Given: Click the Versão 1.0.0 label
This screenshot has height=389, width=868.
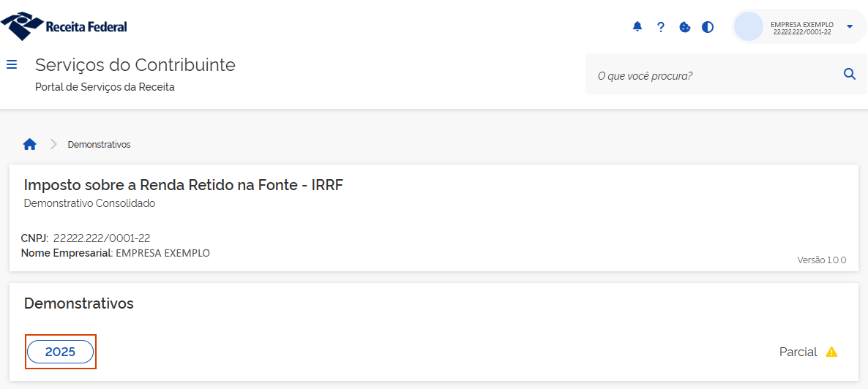Looking at the screenshot, I should click(822, 260).
